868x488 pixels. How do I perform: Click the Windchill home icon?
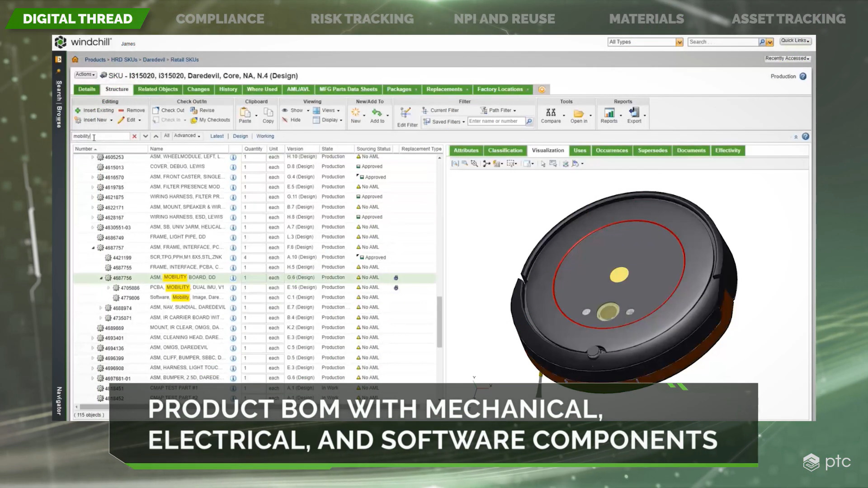[75, 59]
